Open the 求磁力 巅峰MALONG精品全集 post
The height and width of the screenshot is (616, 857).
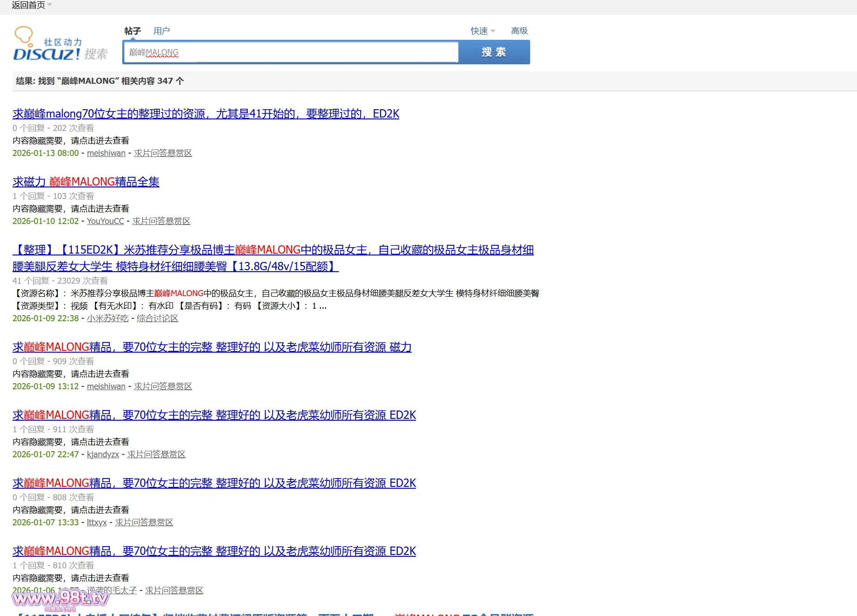(86, 182)
